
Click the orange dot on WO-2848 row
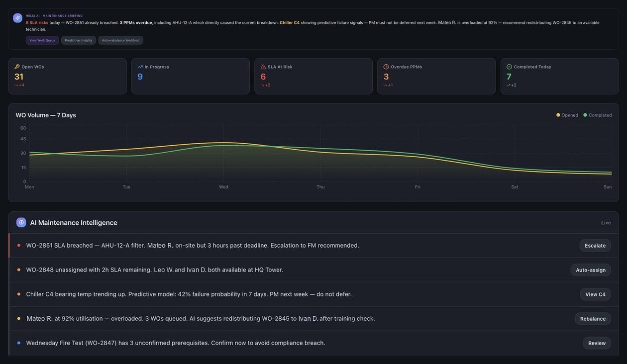(x=19, y=270)
